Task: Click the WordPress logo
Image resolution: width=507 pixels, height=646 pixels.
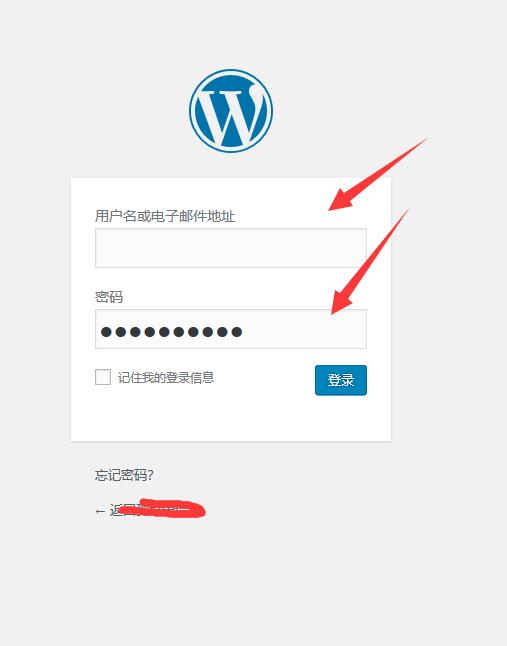Action: pos(231,110)
